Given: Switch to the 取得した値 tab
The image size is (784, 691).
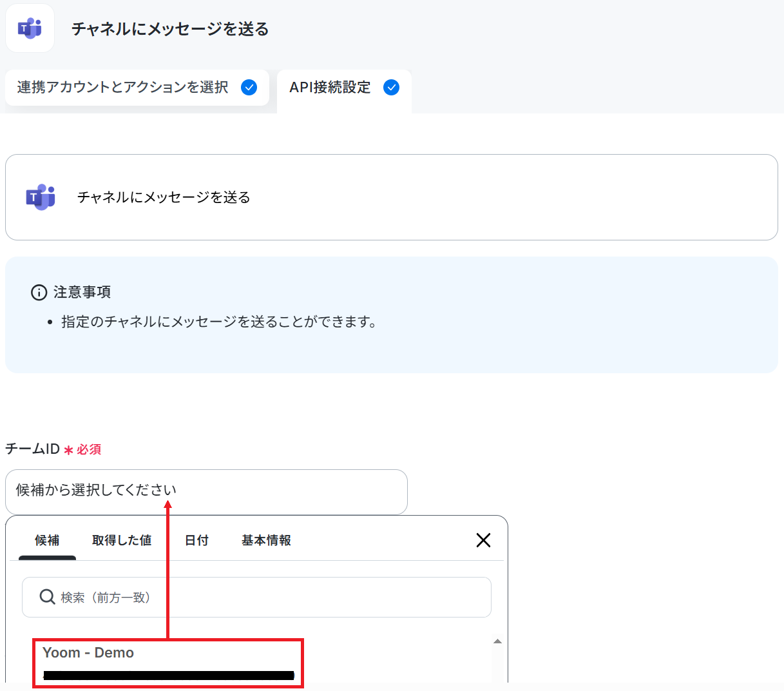Looking at the screenshot, I should 122,540.
